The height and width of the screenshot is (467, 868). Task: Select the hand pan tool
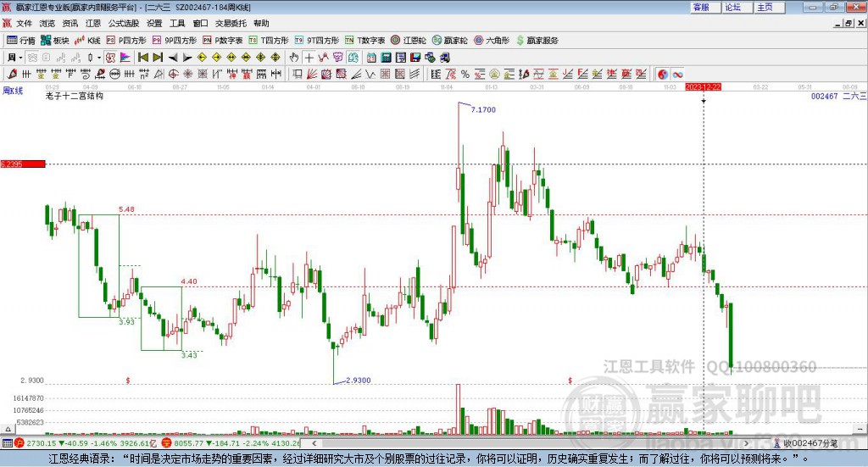click(x=294, y=58)
